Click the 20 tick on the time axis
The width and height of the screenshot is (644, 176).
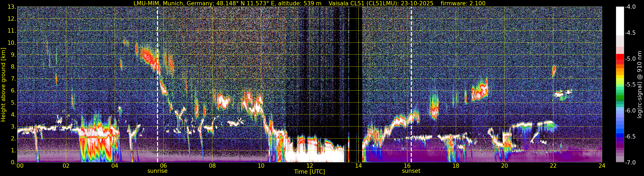pyautogui.click(x=505, y=166)
